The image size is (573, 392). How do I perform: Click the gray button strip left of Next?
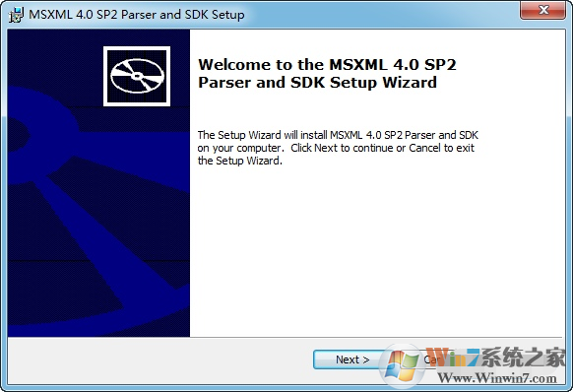tap(160, 360)
